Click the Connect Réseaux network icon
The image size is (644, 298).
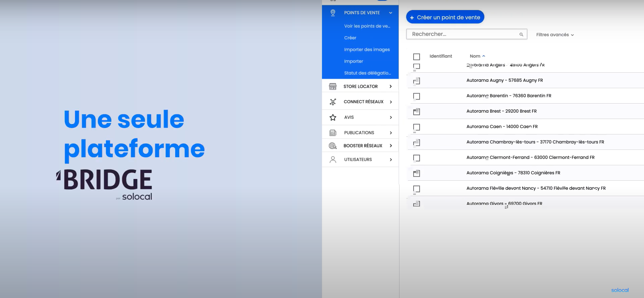[x=333, y=102]
